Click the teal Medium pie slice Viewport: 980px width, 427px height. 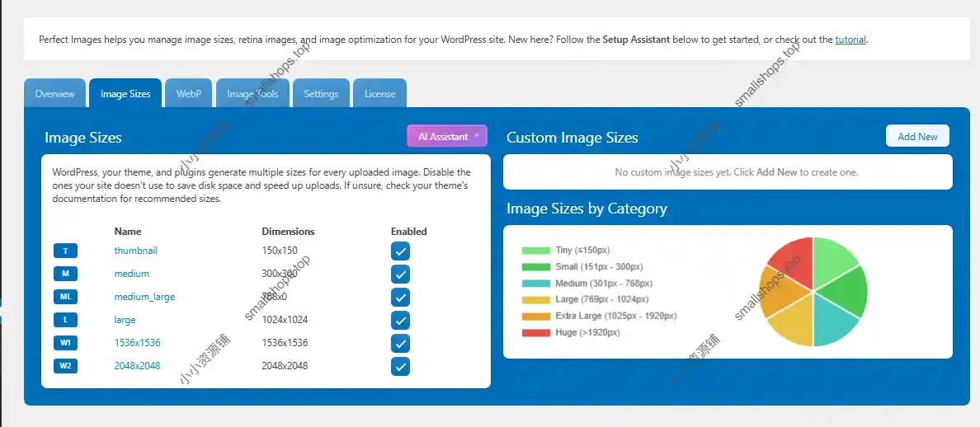click(x=832, y=323)
